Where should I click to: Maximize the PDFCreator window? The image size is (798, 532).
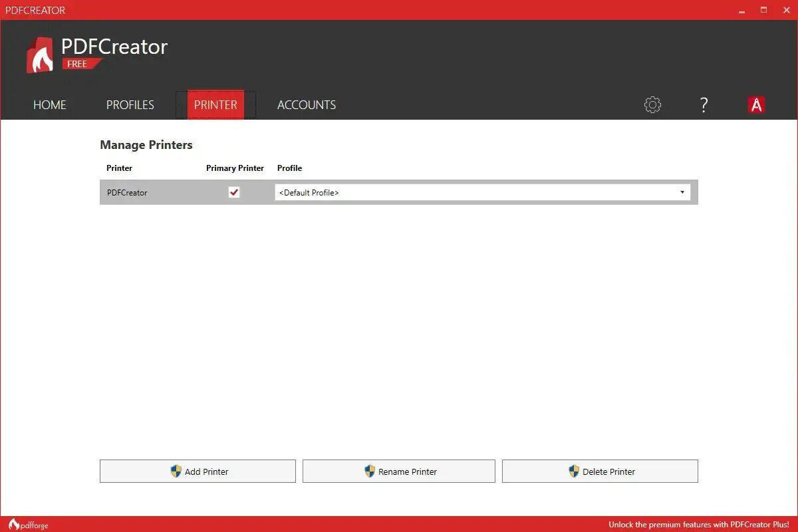point(763,10)
